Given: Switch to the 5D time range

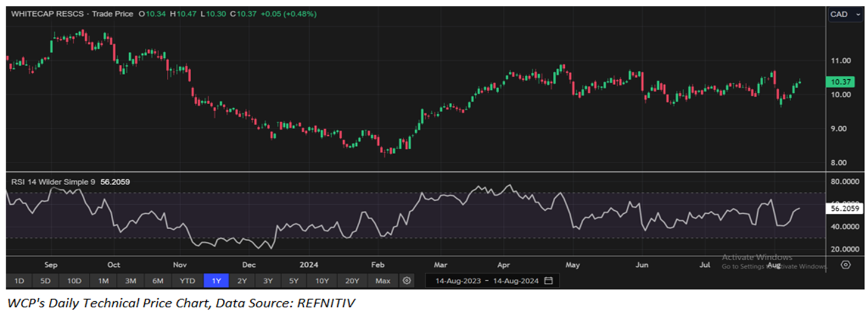Looking at the screenshot, I should click(46, 280).
